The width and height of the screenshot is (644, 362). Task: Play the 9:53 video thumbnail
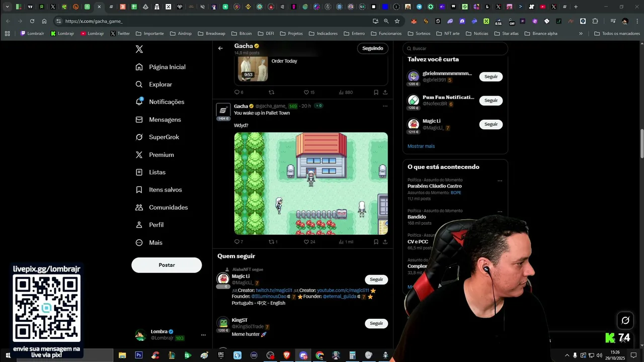pos(253,69)
